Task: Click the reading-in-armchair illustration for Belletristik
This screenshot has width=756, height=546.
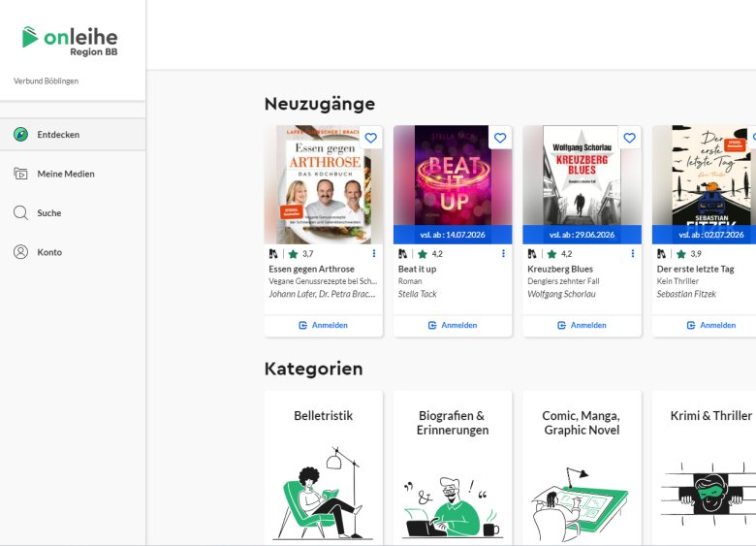Action: coord(322,494)
